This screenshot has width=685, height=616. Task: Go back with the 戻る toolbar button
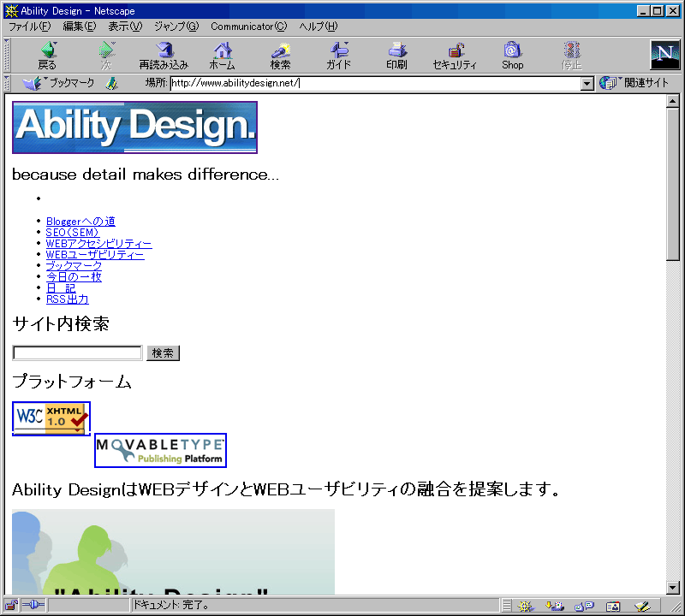(x=48, y=56)
